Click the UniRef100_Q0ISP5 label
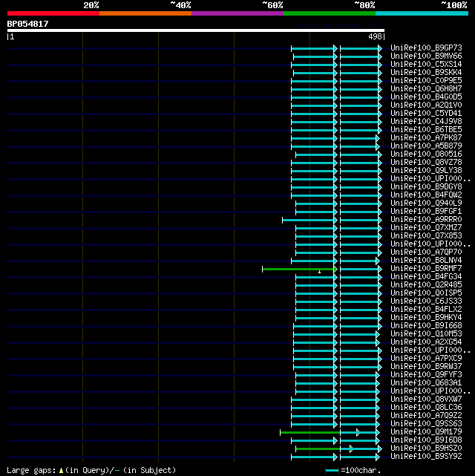The width and height of the screenshot is (475, 476). 426,293
